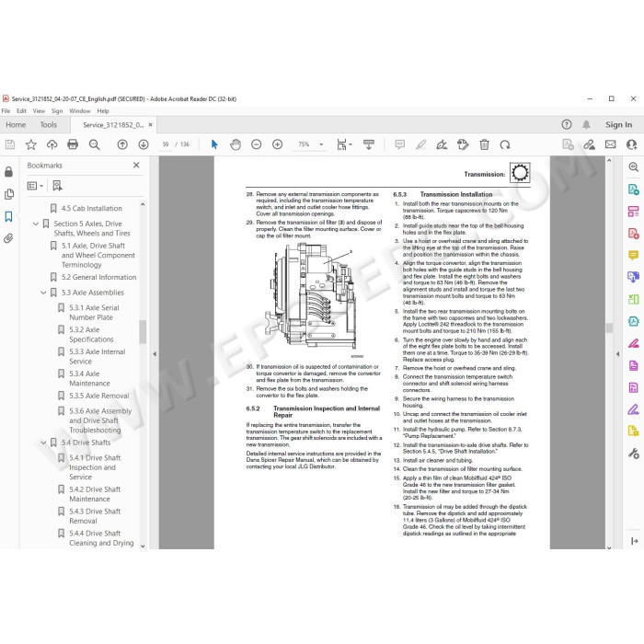Enable scrolling read mode icon
Screen dimensions: 644x644
pos(368,144)
